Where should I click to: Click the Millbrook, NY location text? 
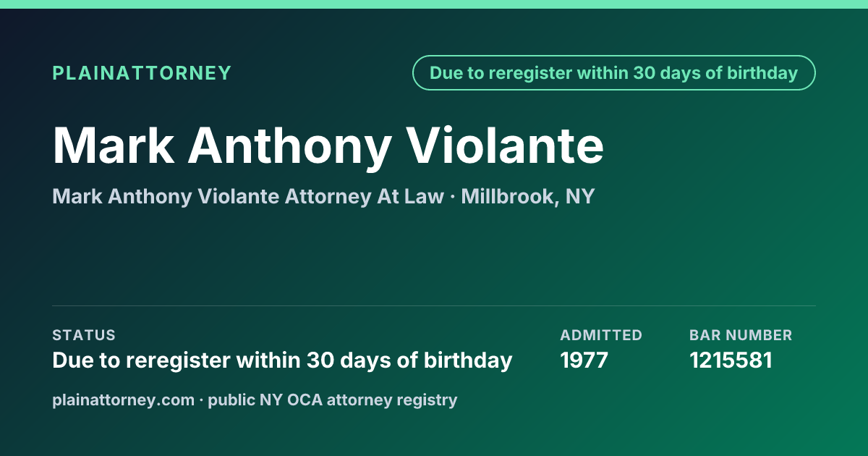pos(528,197)
